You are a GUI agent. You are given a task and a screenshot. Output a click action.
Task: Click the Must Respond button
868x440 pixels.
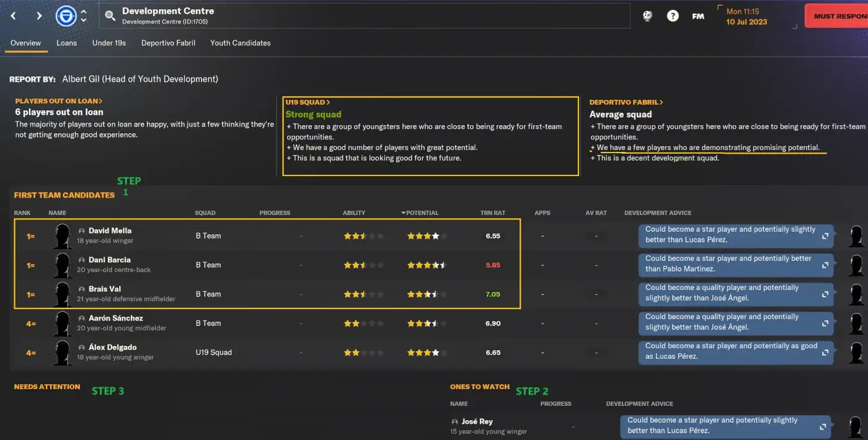(x=836, y=16)
